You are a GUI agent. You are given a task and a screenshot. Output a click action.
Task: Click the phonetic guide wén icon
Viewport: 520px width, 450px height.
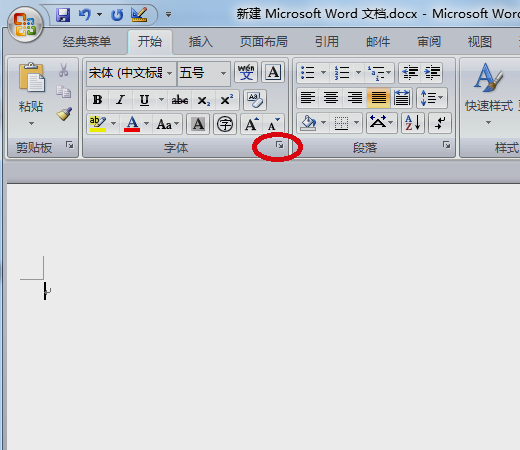pyautogui.click(x=246, y=72)
